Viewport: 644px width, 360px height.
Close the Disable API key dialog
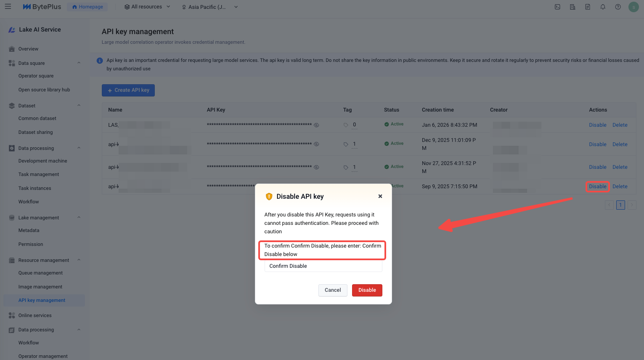[380, 196]
